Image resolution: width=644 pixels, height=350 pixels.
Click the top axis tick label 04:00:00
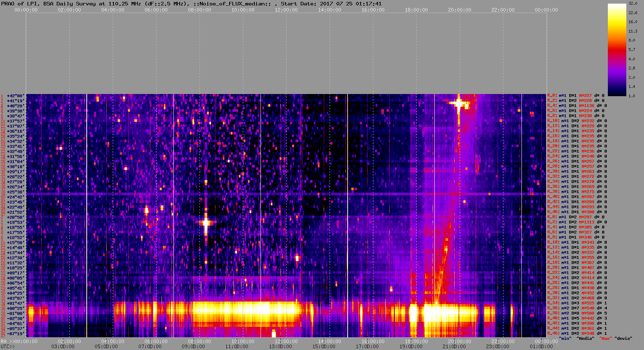(113, 10)
